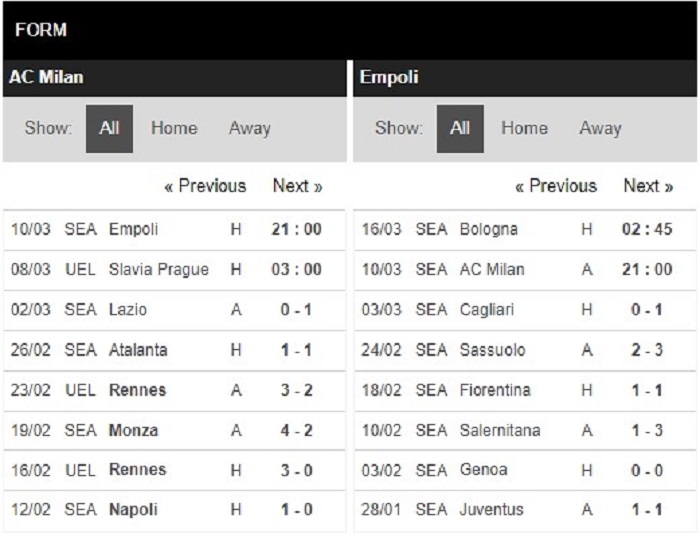Open the Slavia Prague UEL match row
Viewport: 700px width, 534px height.
click(x=174, y=270)
